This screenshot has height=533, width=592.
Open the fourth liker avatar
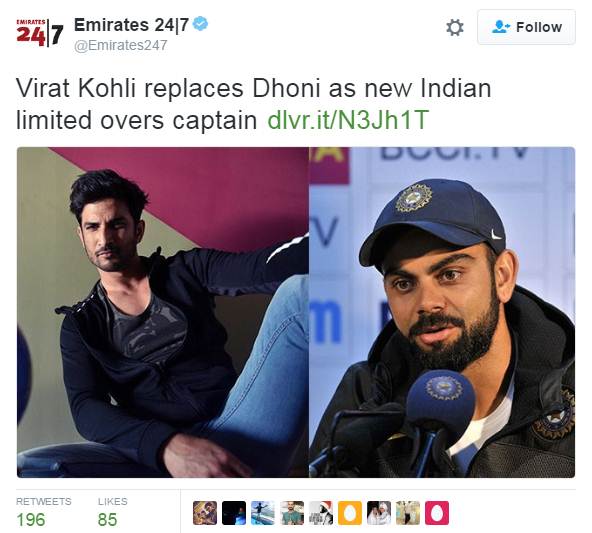(x=292, y=513)
